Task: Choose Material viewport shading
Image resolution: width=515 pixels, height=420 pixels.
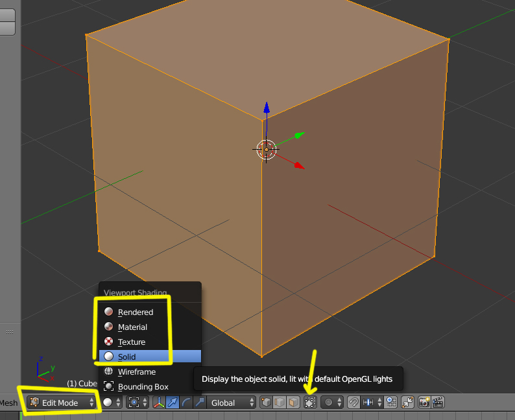Action: click(150, 327)
